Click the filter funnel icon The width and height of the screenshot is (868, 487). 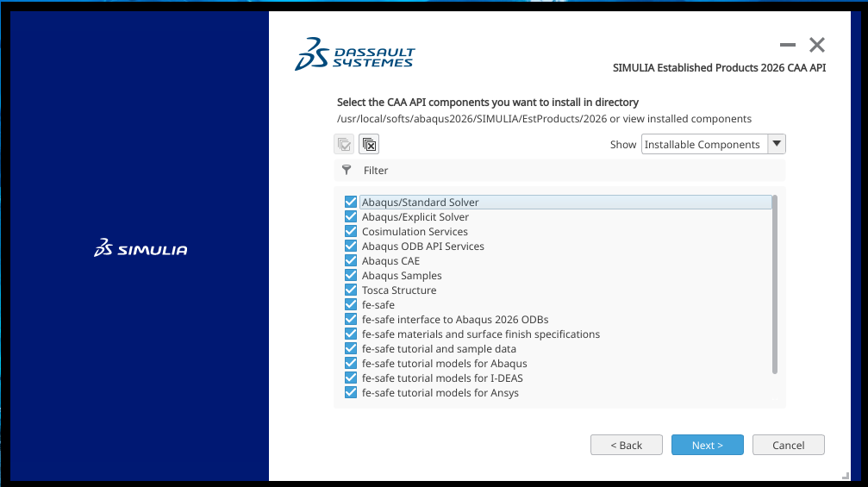(347, 170)
